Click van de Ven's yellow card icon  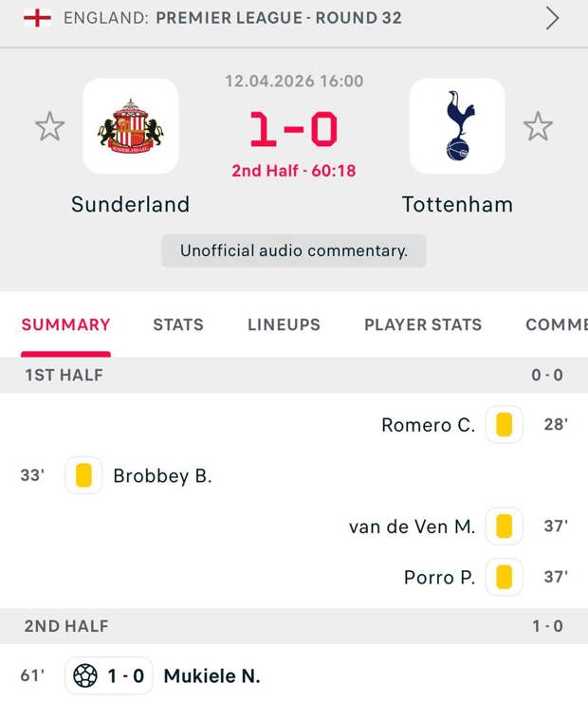[504, 526]
